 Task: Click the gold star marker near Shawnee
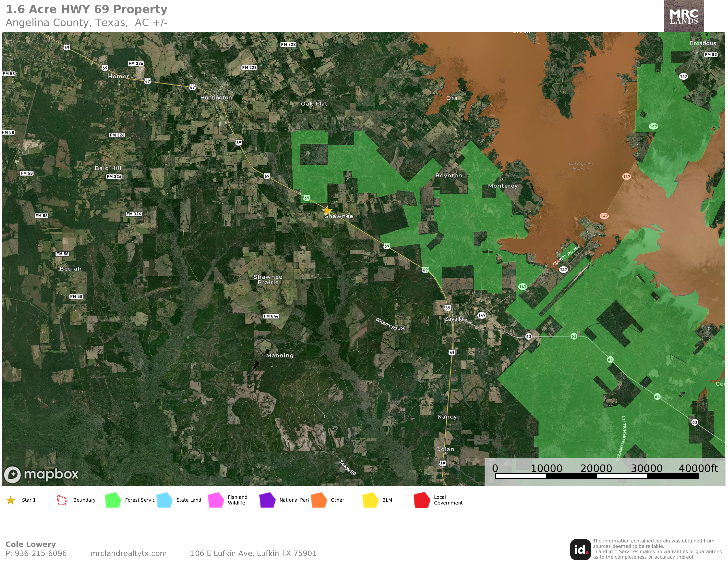(327, 210)
